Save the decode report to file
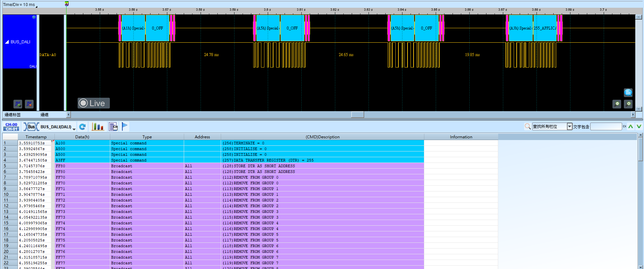This screenshot has height=269, width=644. point(113,127)
